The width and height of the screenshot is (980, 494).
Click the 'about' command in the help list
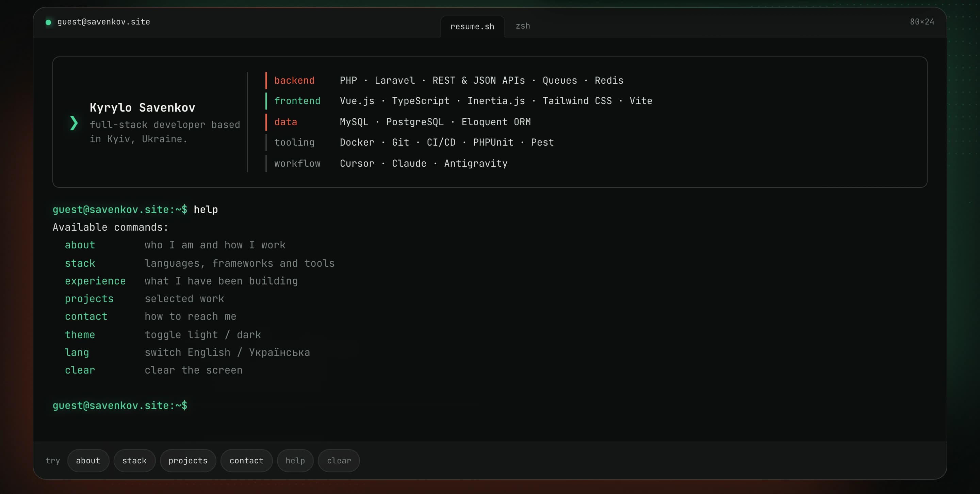coord(80,245)
